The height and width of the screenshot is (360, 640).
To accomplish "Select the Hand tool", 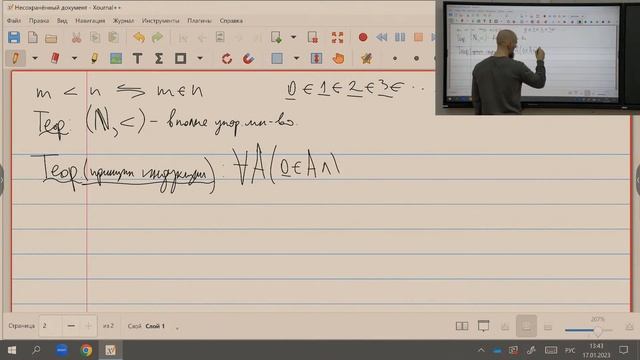I will (338, 58).
